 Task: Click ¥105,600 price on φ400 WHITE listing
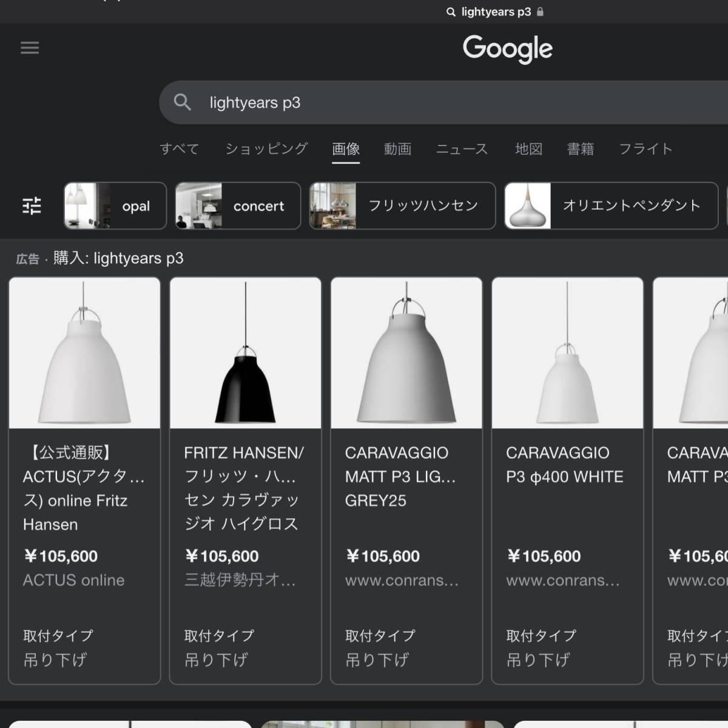544,556
